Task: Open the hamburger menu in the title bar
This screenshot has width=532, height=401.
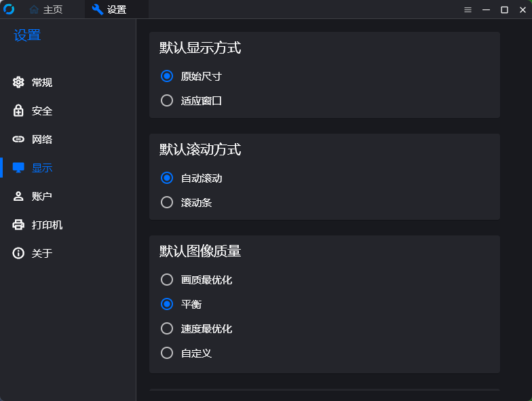Action: [x=468, y=10]
